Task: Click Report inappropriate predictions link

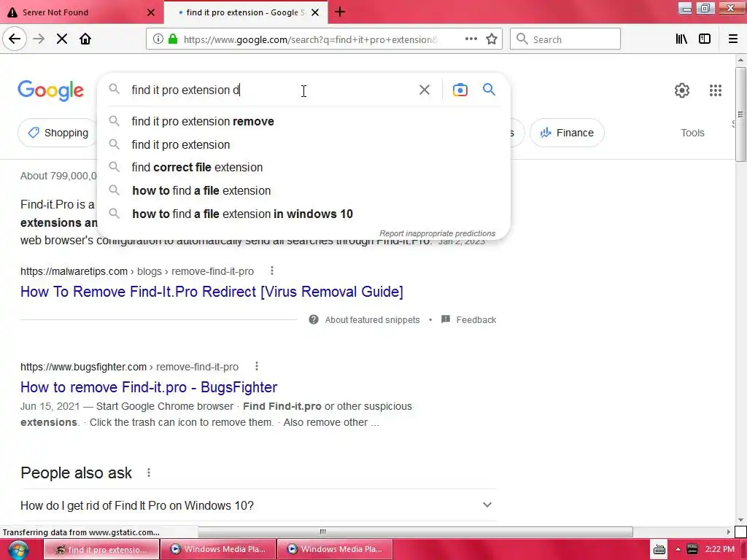Action: [x=438, y=233]
